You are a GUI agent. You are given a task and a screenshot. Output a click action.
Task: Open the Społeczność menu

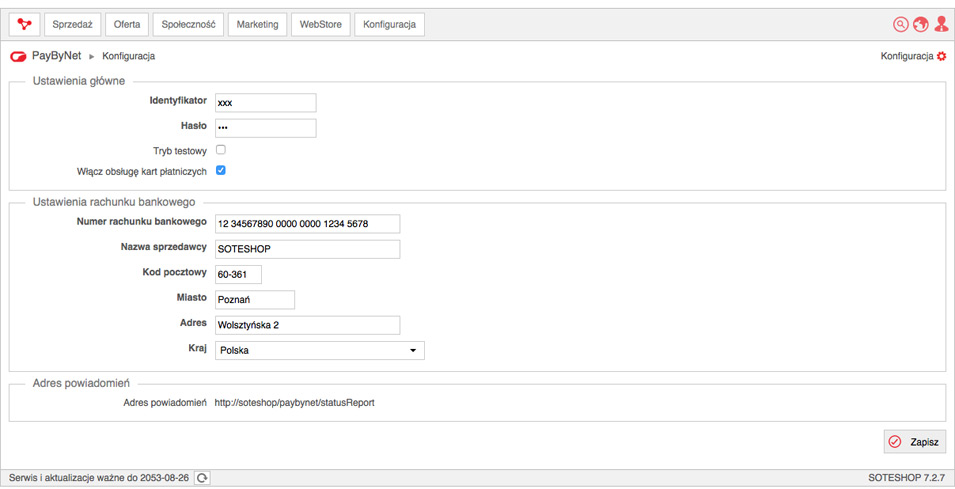[x=188, y=24]
